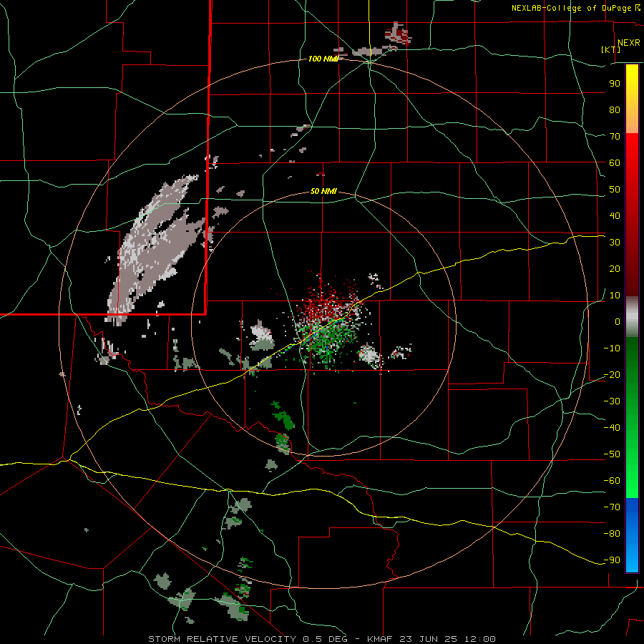The image size is (644, 644).
Task: Click the NEXR label above color scale
Action: click(628, 43)
